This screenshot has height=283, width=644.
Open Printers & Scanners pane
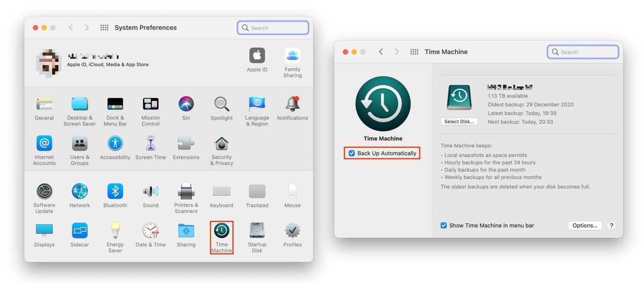[186, 191]
